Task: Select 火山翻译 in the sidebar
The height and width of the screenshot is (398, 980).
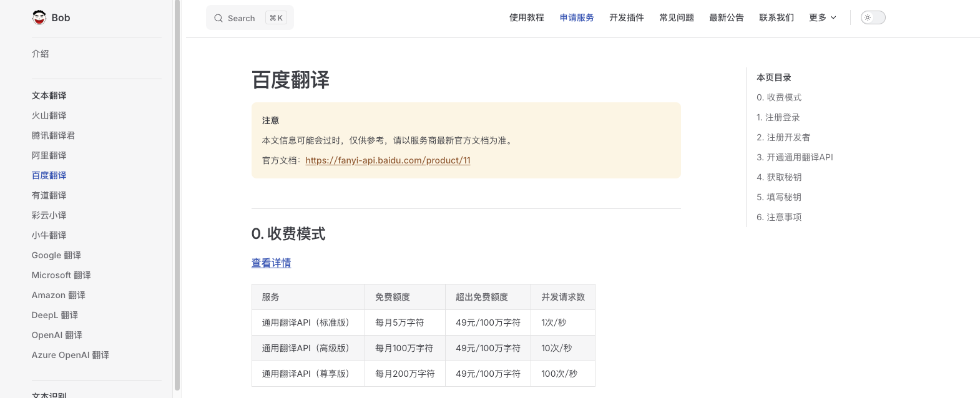Action: point(49,115)
